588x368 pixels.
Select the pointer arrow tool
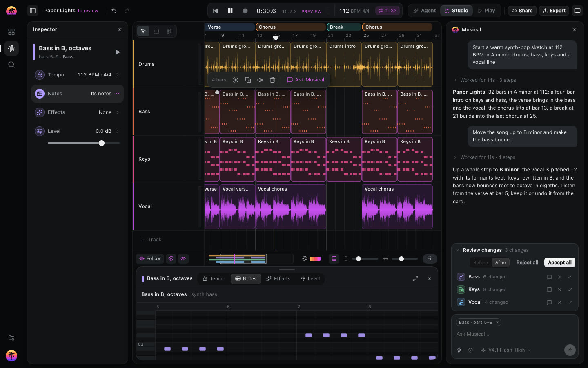pos(143,31)
